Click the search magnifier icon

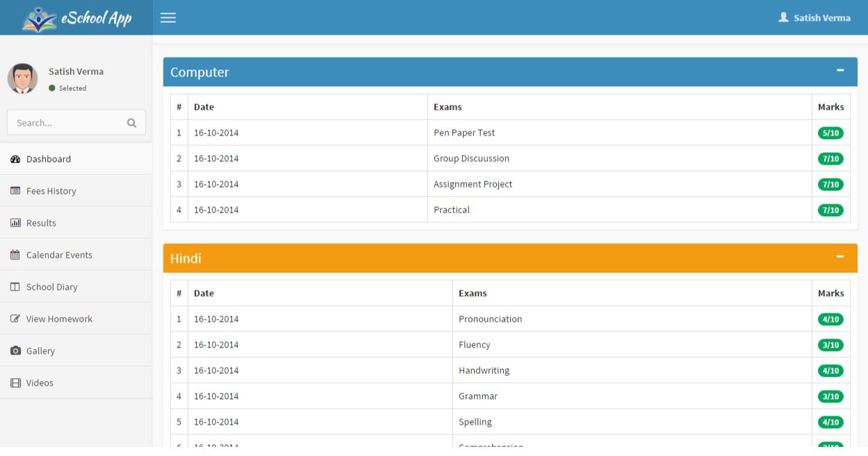pyautogui.click(x=131, y=123)
